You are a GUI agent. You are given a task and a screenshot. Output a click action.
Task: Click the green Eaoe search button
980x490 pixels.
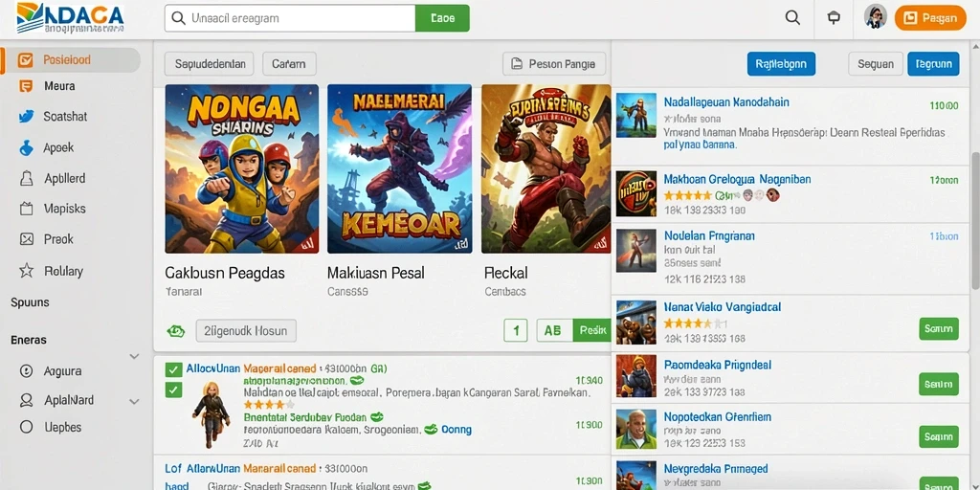442,18
